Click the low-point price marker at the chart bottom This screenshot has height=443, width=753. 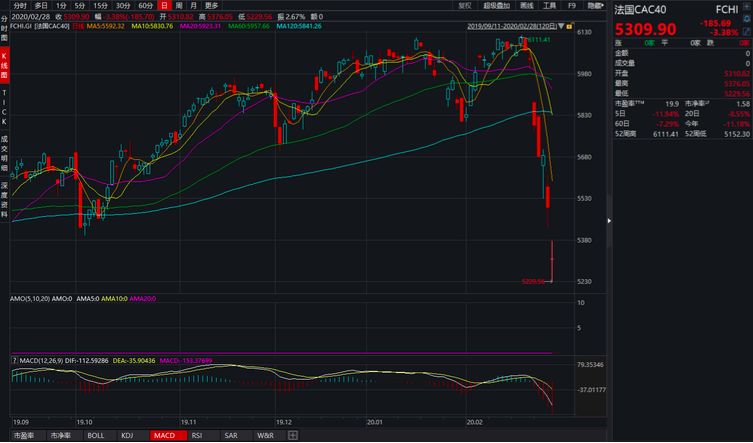tap(533, 282)
